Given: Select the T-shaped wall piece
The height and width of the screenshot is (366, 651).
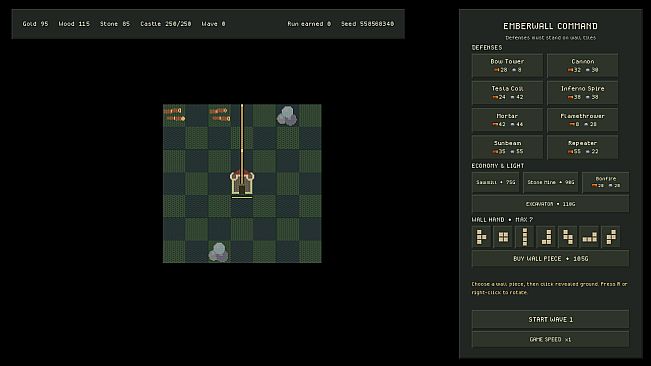Looking at the screenshot, I should click(482, 237).
